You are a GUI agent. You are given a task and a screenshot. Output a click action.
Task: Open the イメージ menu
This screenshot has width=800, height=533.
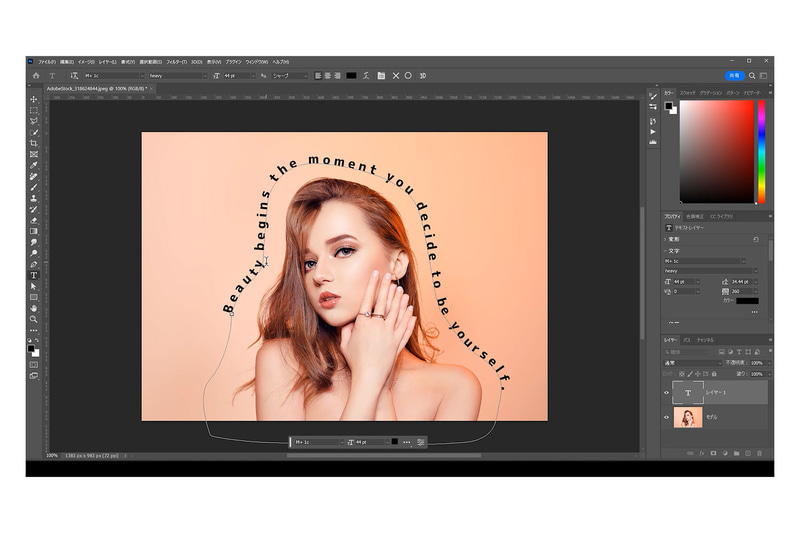click(x=86, y=62)
